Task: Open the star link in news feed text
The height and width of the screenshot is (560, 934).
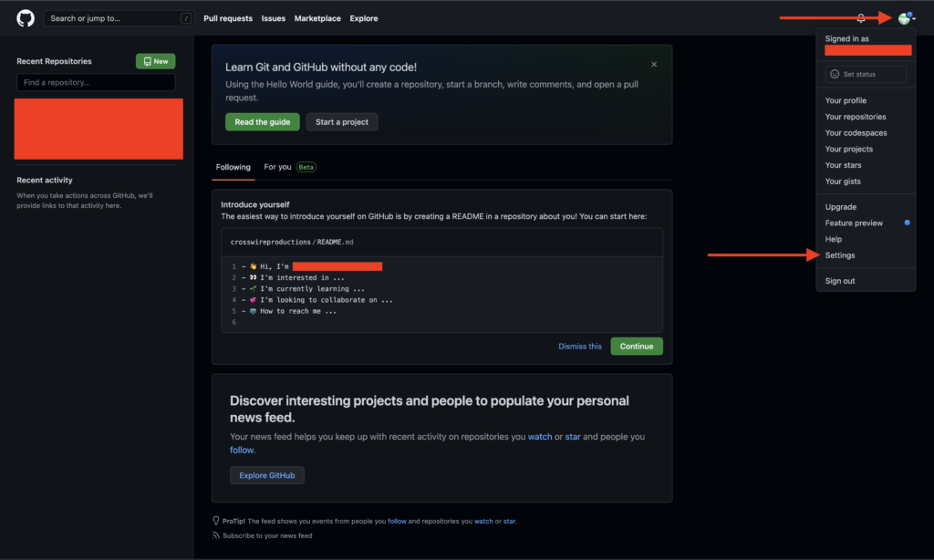Action: tap(573, 437)
